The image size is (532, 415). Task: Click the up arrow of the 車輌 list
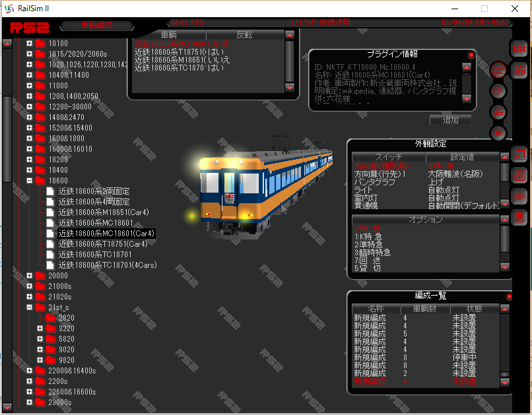pyautogui.click(x=290, y=35)
